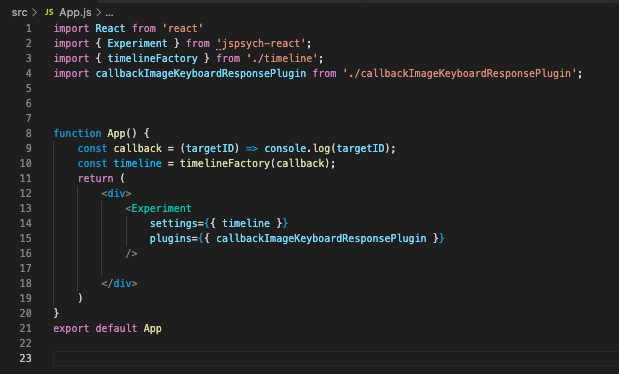
Task: Click timelineFactory(callback) call on line 10
Action: pos(254,164)
